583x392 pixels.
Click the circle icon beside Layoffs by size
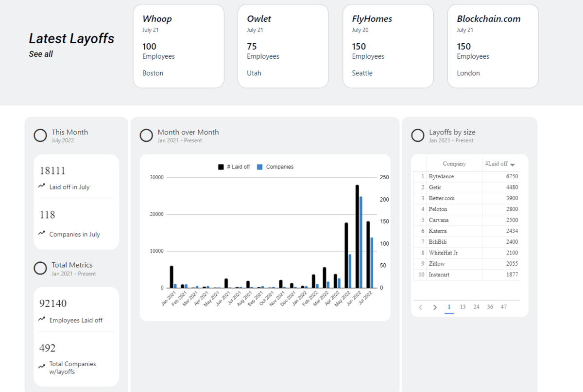coord(418,136)
